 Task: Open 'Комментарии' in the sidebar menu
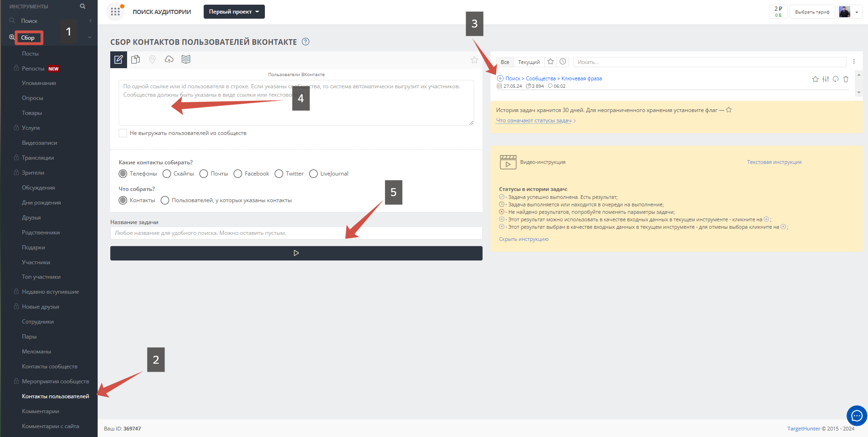pyautogui.click(x=40, y=411)
